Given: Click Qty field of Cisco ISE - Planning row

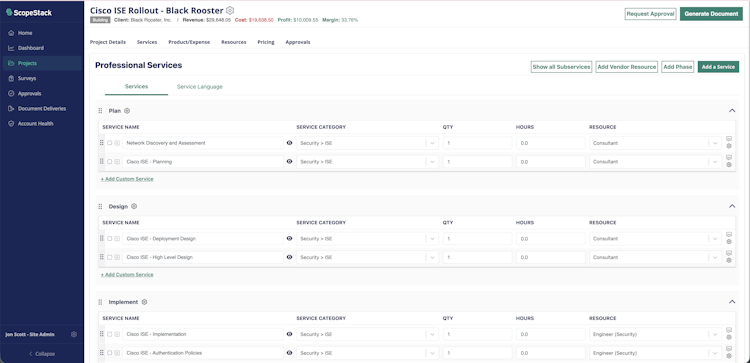Looking at the screenshot, I should coord(477,162).
